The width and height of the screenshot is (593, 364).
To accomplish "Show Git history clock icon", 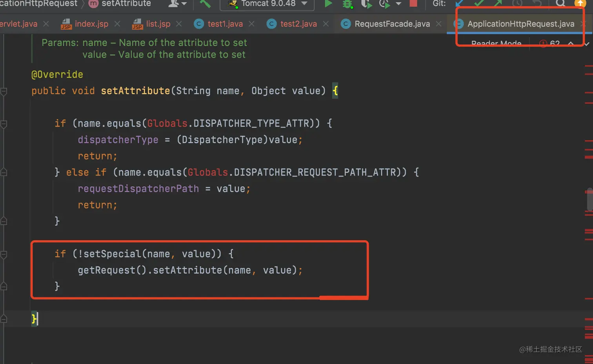I will click(x=517, y=4).
